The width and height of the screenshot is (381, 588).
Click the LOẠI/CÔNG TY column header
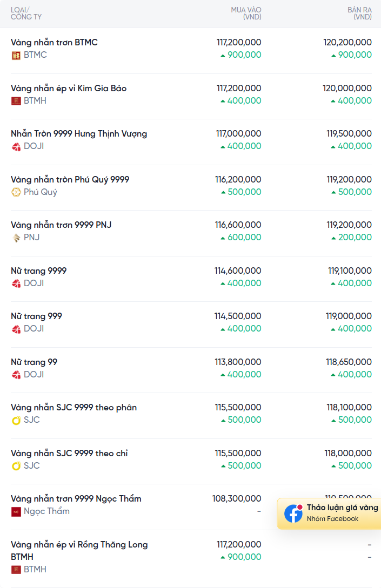pos(26,13)
